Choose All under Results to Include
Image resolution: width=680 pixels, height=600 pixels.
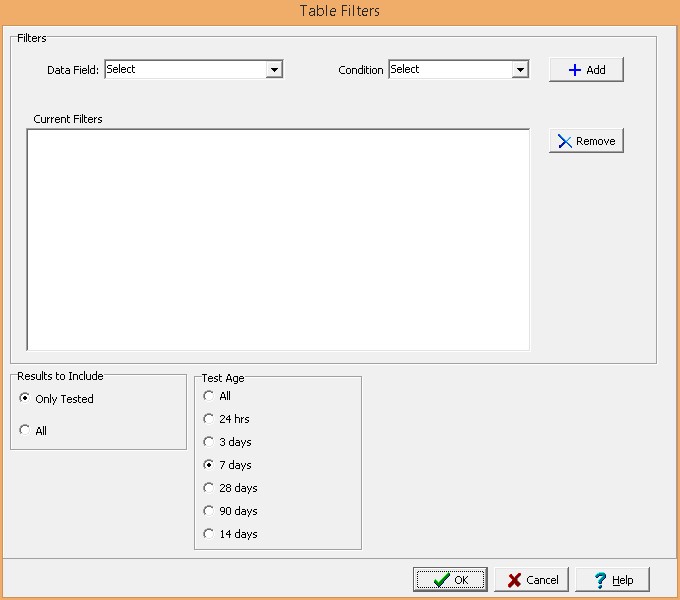25,431
